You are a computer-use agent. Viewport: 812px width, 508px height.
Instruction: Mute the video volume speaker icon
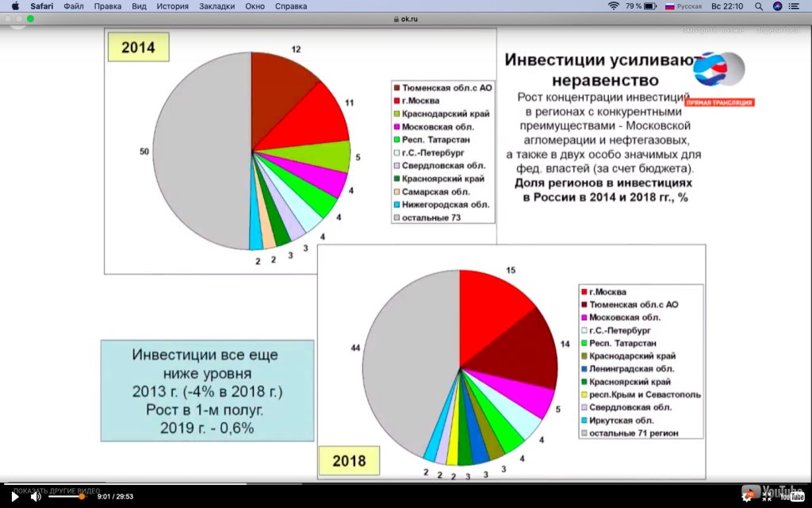click(36, 496)
